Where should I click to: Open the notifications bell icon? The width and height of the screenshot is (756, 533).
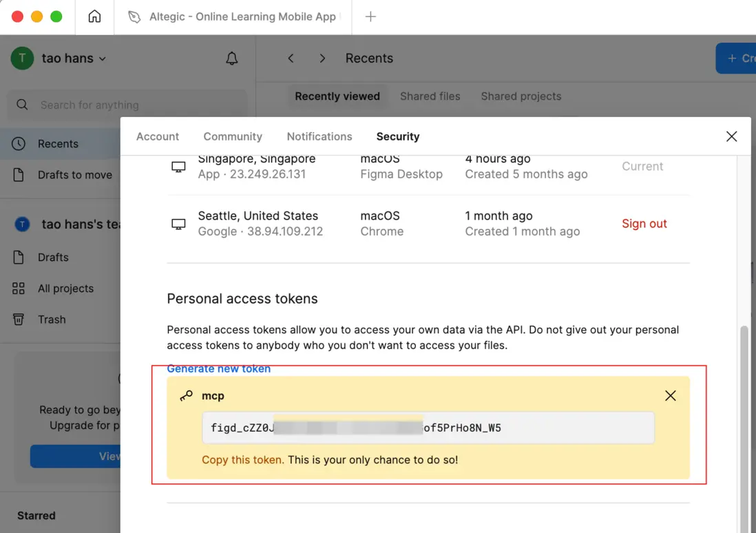(x=232, y=59)
